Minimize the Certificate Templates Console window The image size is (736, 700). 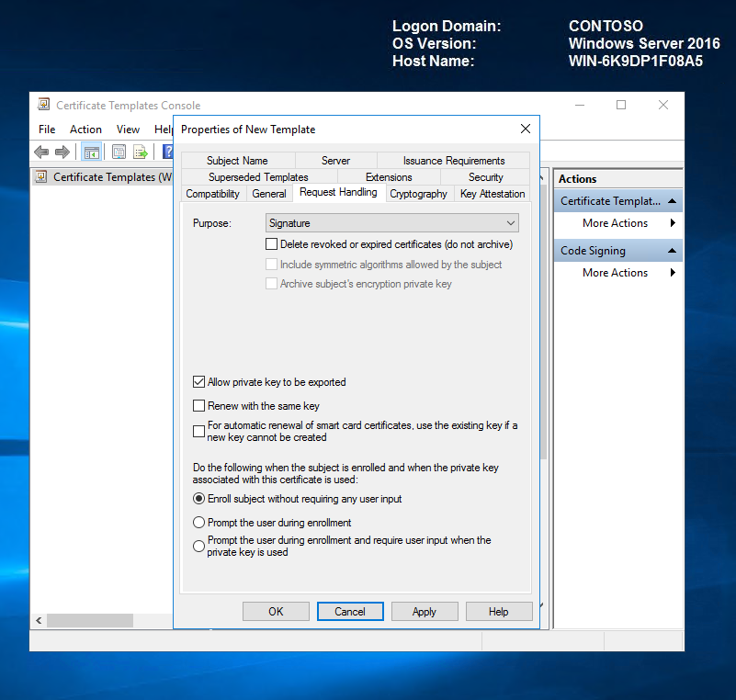[580, 105]
